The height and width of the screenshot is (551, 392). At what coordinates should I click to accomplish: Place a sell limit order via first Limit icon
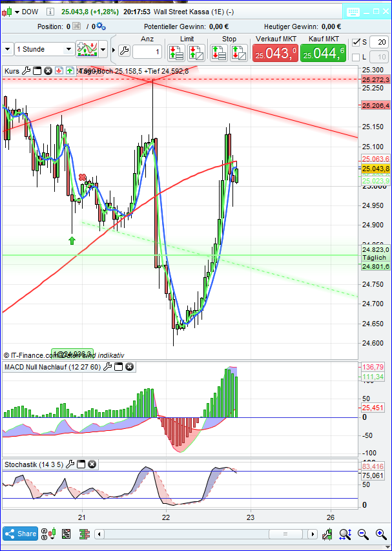pos(176,52)
